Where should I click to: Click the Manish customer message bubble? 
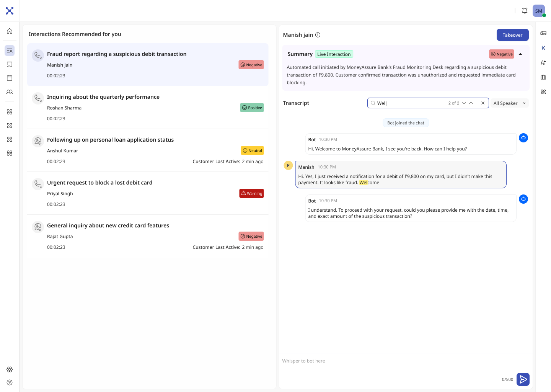click(x=401, y=175)
